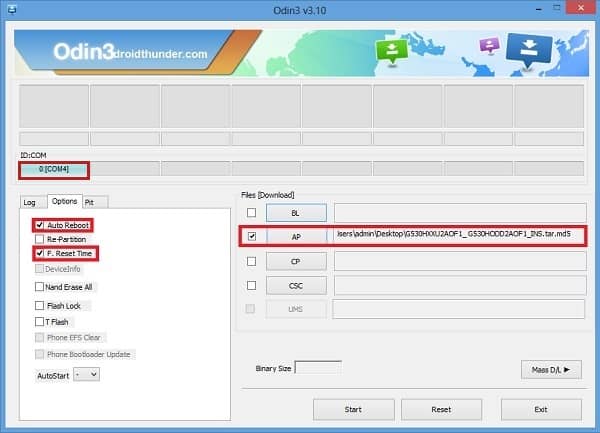Open the AutoStart dropdown

[86, 374]
